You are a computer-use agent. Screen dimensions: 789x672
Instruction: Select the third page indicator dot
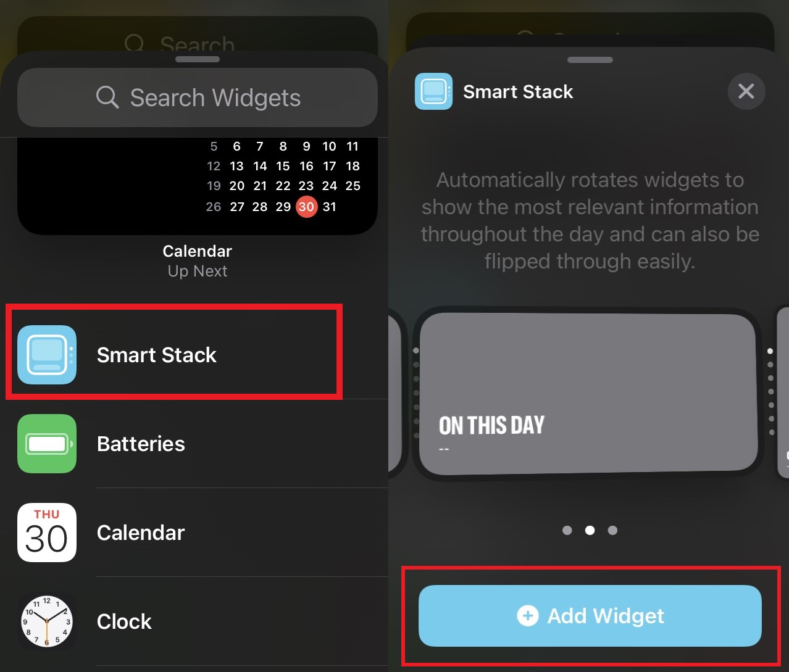612,530
